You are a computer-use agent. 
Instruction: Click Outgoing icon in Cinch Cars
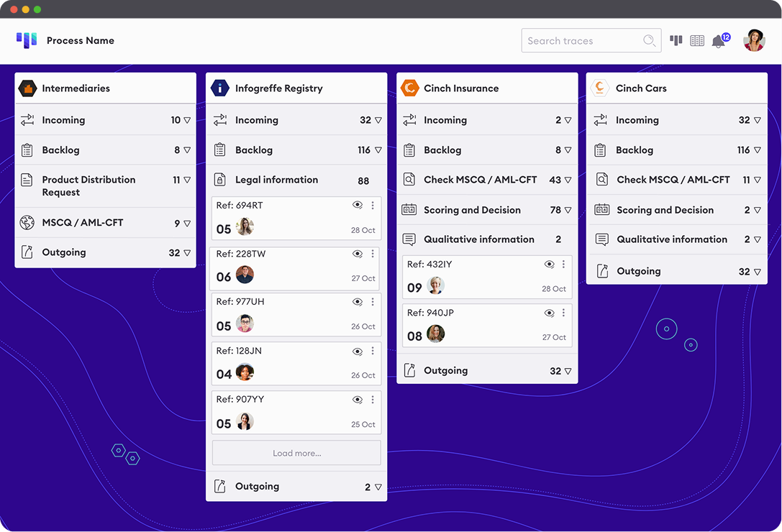(602, 271)
